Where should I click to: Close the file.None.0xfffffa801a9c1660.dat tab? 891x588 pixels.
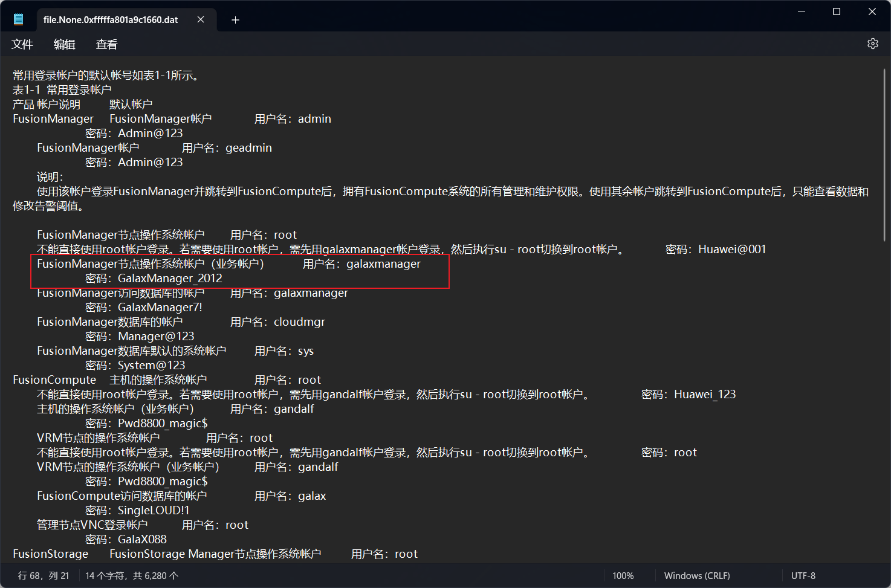(201, 20)
